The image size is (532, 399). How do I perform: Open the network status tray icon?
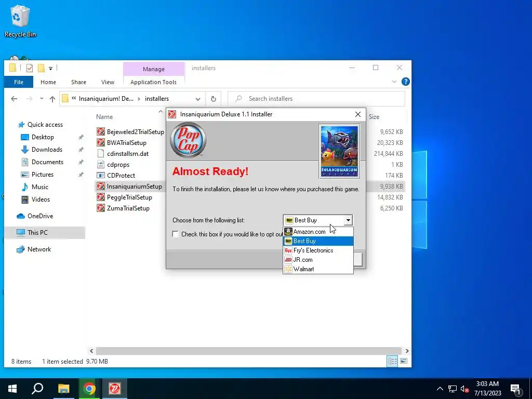453,389
